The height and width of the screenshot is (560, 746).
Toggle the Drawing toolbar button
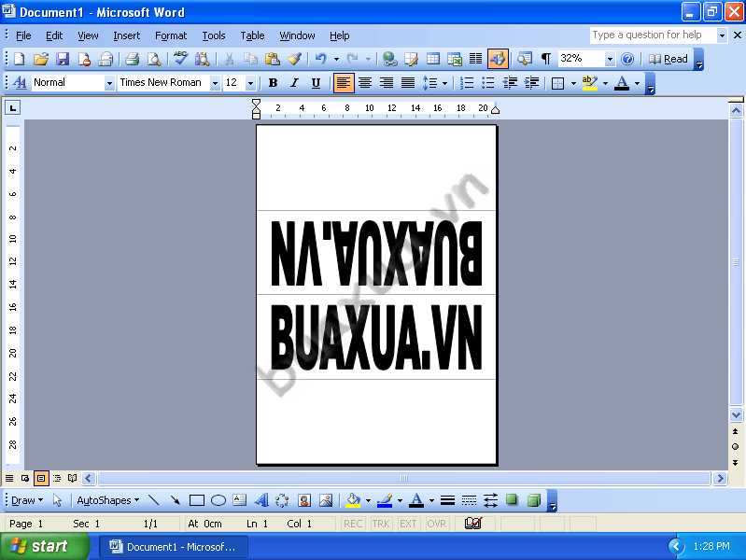[498, 59]
